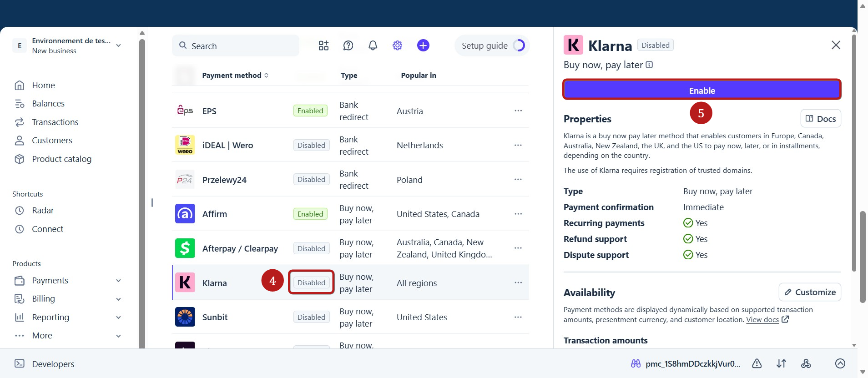Click the Type column header

(349, 75)
